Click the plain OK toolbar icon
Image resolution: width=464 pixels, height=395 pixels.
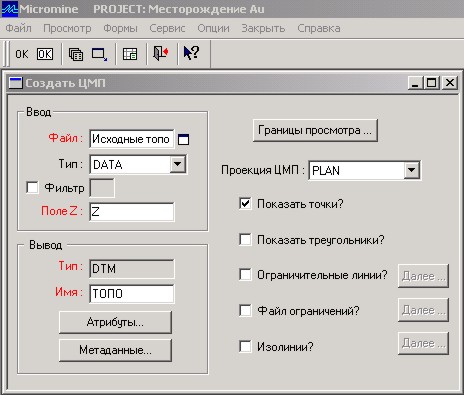pos(22,54)
